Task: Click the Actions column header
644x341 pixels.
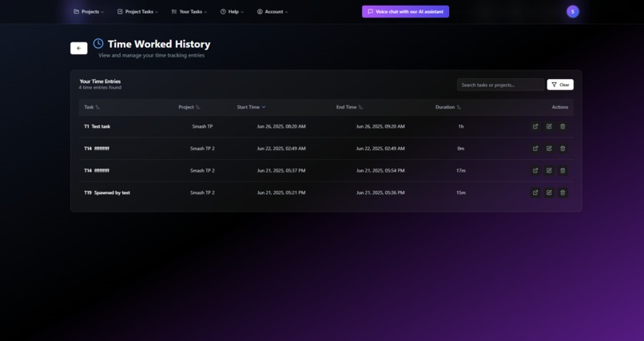Action: (560, 107)
